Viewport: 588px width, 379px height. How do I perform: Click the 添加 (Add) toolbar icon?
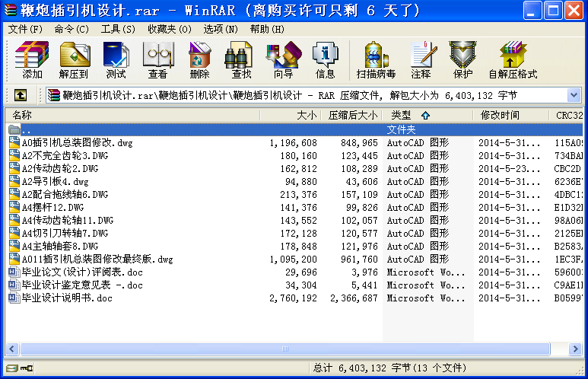(x=33, y=60)
